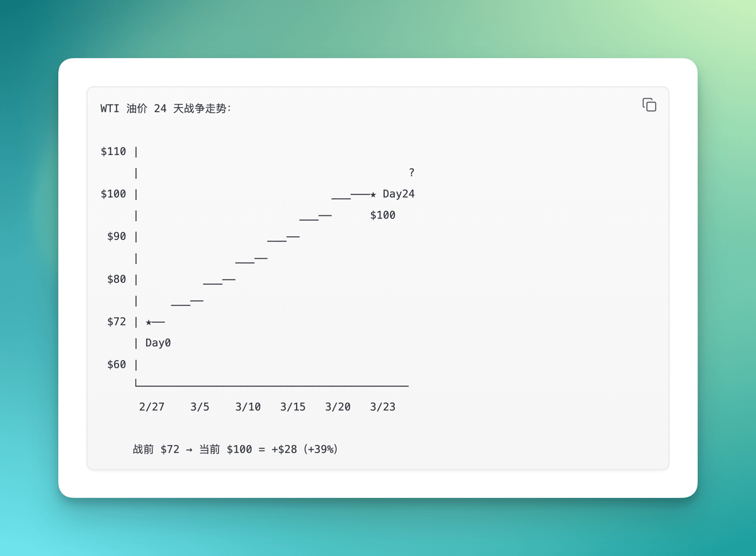
Task: Click the 2/27 date label
Action: (152, 407)
